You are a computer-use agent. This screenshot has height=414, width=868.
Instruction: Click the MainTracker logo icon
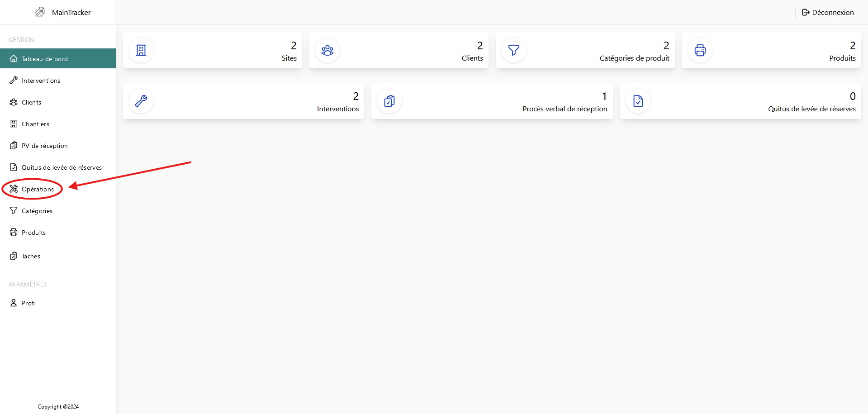tap(40, 12)
